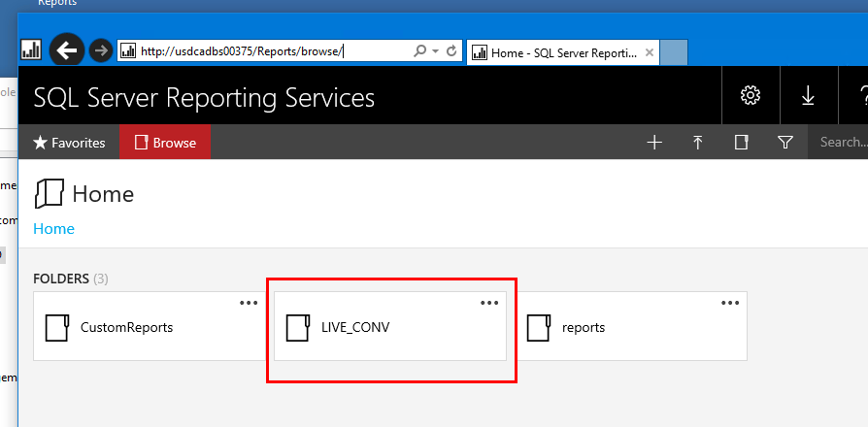868x427 pixels.
Task: Refresh the page in address bar
Action: click(x=451, y=51)
